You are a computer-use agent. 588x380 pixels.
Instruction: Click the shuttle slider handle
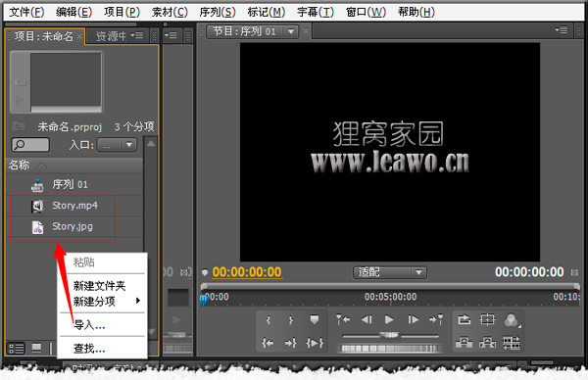click(390, 335)
